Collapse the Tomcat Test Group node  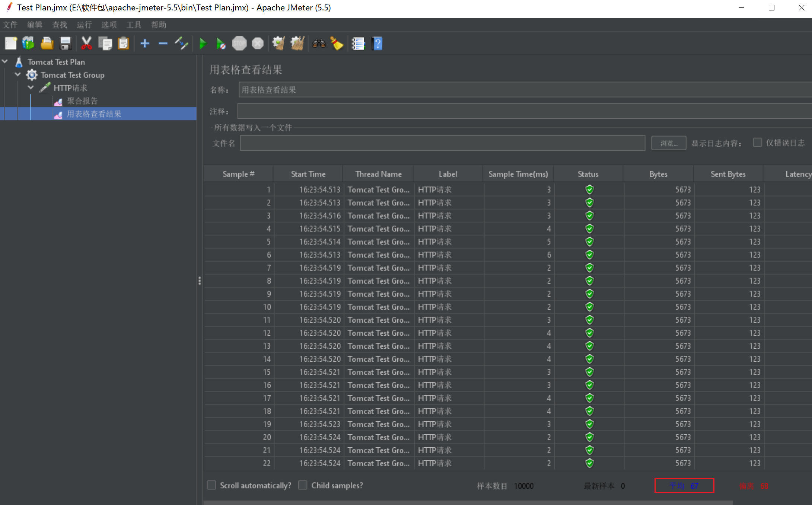pos(17,74)
